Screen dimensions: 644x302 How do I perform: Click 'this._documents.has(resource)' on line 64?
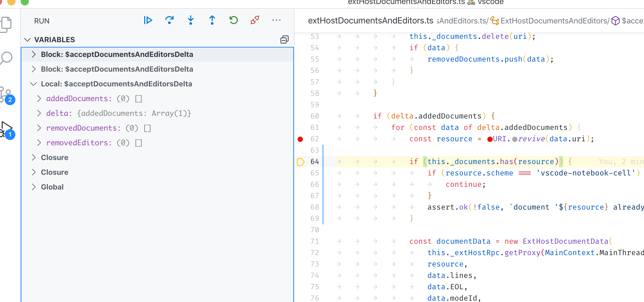(x=493, y=162)
